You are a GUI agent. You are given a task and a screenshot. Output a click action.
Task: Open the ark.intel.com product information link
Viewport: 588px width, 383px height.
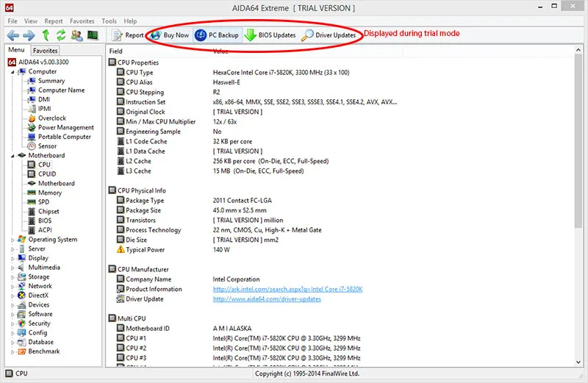(287, 289)
